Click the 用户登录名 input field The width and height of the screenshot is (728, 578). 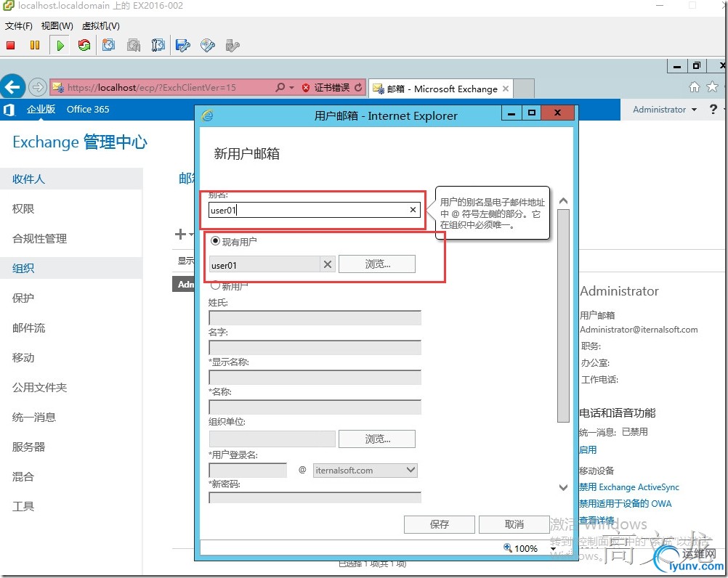(248, 470)
